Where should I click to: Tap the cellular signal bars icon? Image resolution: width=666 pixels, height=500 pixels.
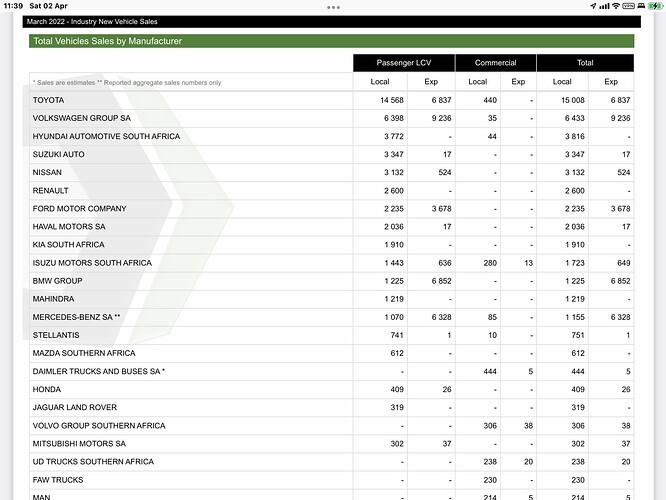click(x=604, y=6)
